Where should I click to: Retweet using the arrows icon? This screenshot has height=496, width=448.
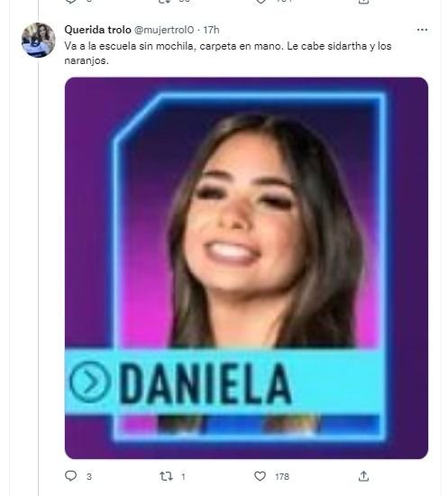pos(166,476)
